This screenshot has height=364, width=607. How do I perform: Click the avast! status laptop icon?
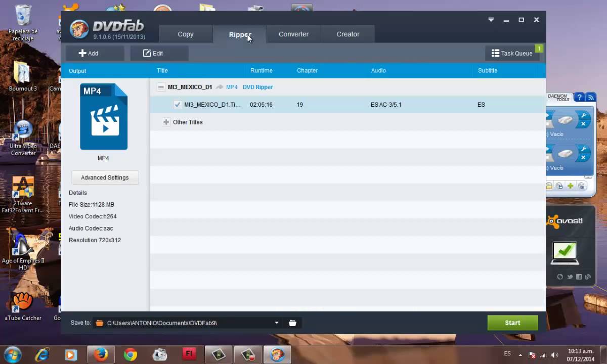pos(565,253)
